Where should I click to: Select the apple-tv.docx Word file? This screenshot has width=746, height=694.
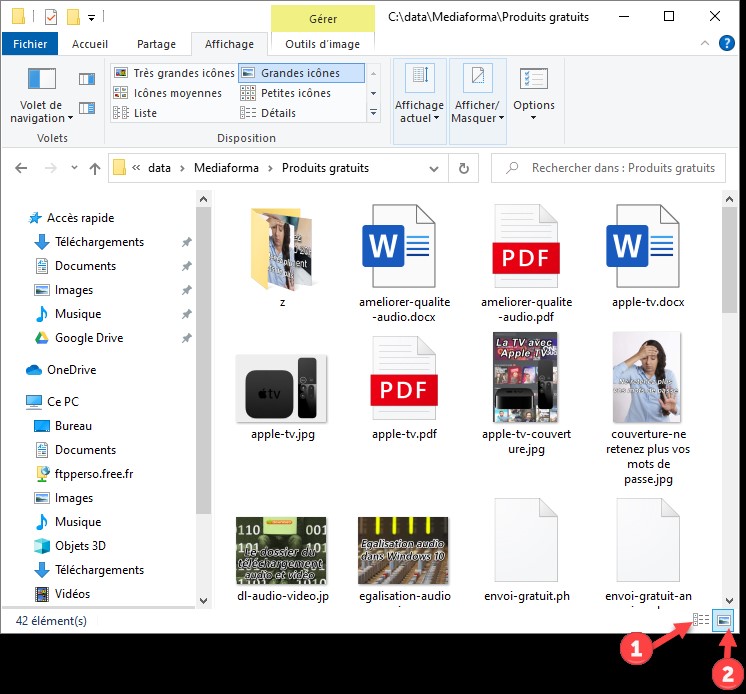pyautogui.click(x=641, y=247)
